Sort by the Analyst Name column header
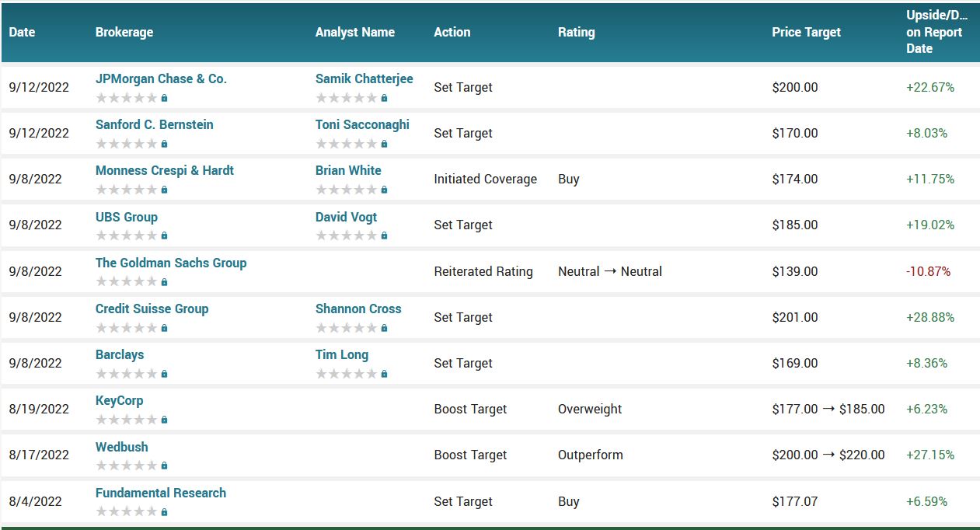Image resolution: width=980 pixels, height=530 pixels. [x=355, y=33]
